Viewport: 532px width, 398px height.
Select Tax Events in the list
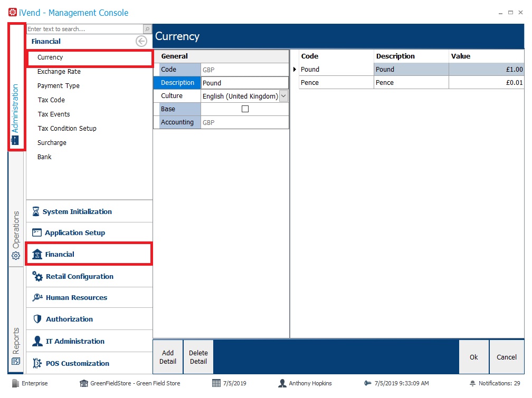(x=54, y=114)
